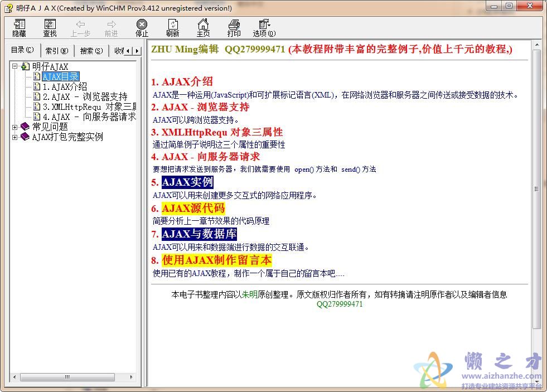Expand the 常见问题 tree node

click(x=14, y=127)
